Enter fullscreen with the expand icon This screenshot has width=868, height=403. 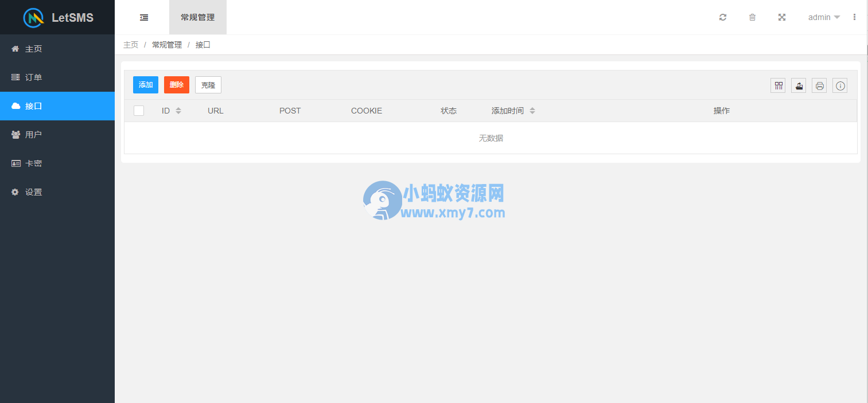[x=782, y=17]
